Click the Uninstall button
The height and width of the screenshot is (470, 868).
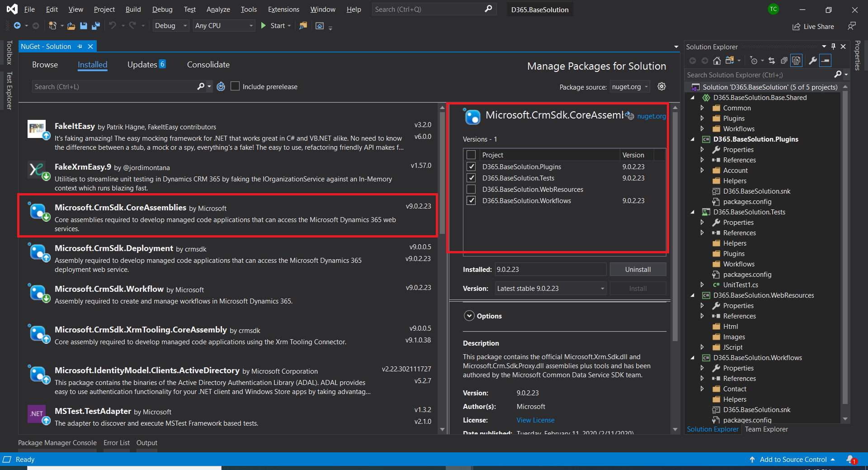[x=637, y=269]
